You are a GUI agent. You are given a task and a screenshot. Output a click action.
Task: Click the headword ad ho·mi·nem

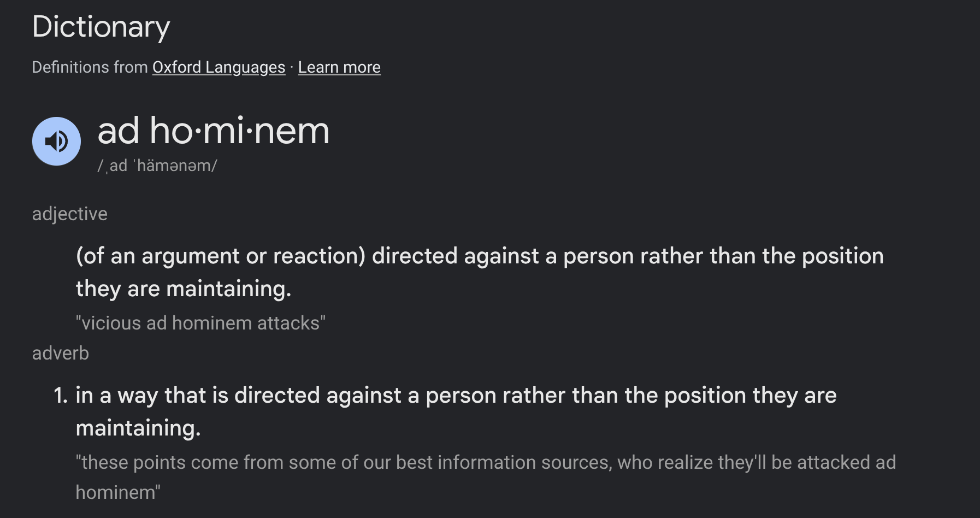point(214,131)
